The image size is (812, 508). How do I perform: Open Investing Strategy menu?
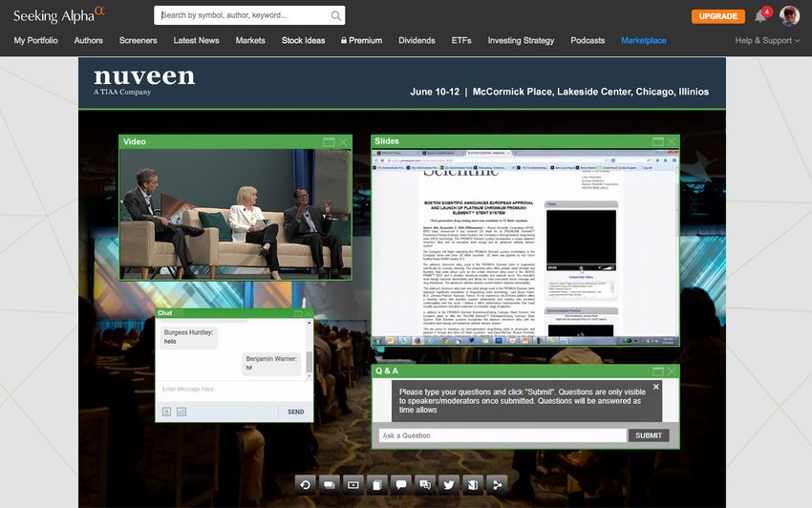[521, 40]
